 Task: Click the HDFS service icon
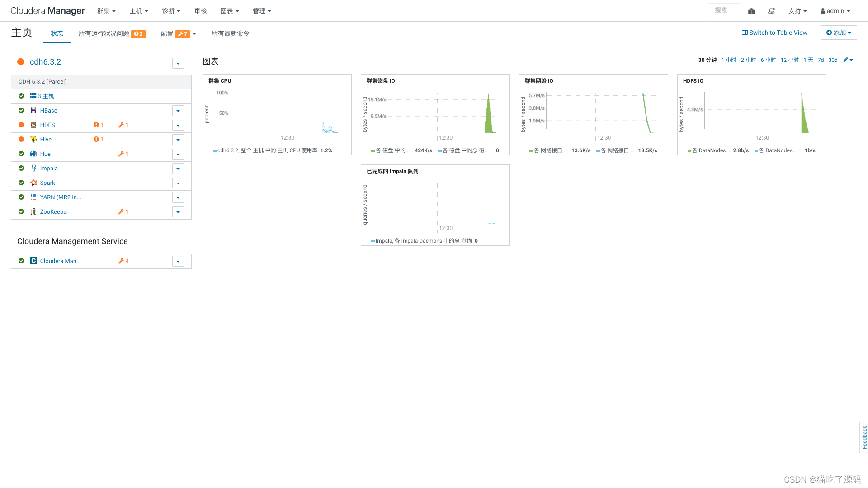click(x=33, y=125)
